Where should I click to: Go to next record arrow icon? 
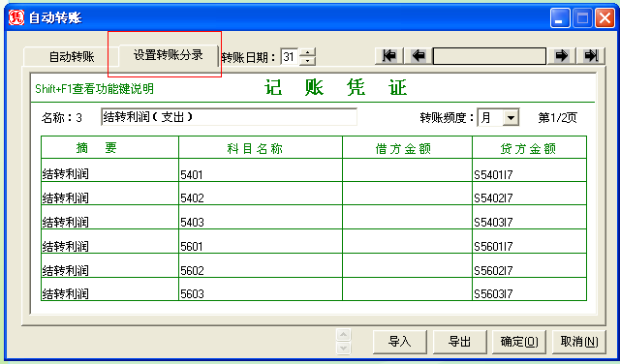[x=561, y=56]
